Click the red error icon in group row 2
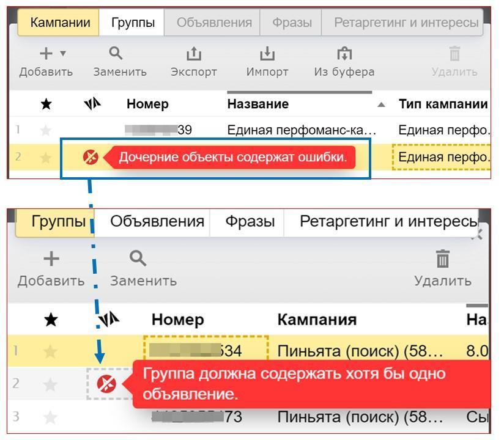Screen dimensions: 504x440 pos(106,384)
